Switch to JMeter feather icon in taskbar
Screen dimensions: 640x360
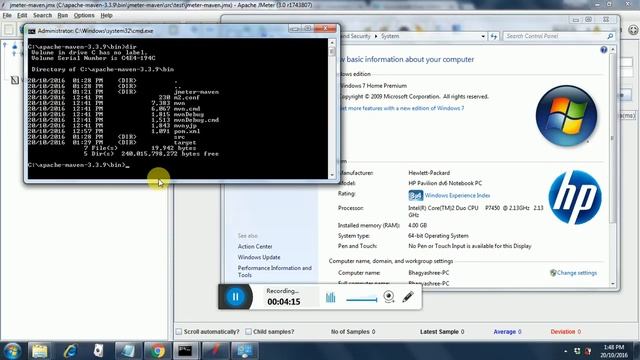(x=215, y=351)
